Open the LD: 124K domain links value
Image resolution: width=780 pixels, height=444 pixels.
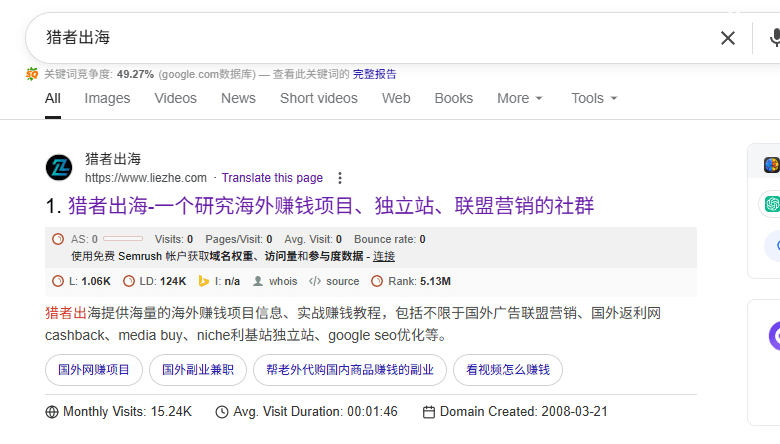click(x=163, y=281)
